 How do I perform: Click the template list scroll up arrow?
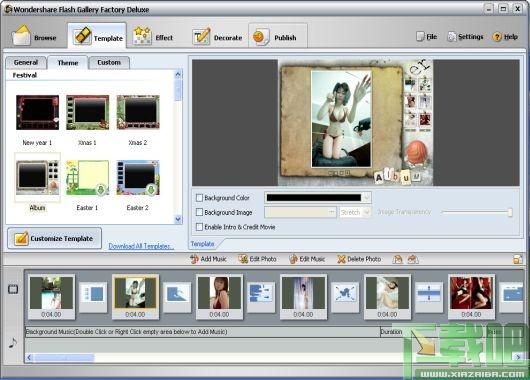pos(178,74)
